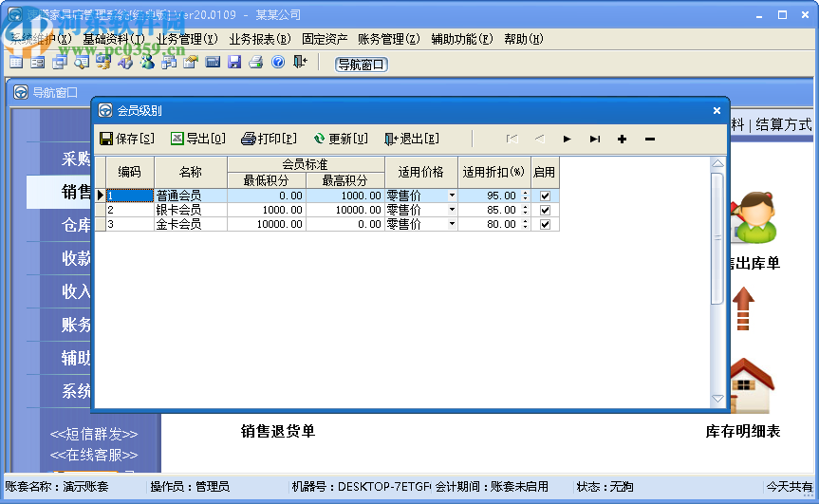Viewport: 819px width, 504px height.
Task: Open the 业务报表(B) menu
Action: tap(260, 39)
